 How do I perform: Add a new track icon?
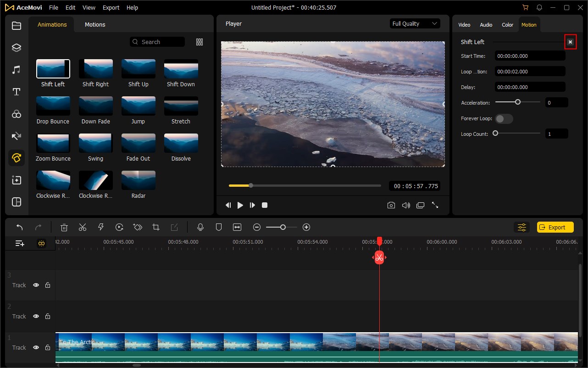coord(20,244)
